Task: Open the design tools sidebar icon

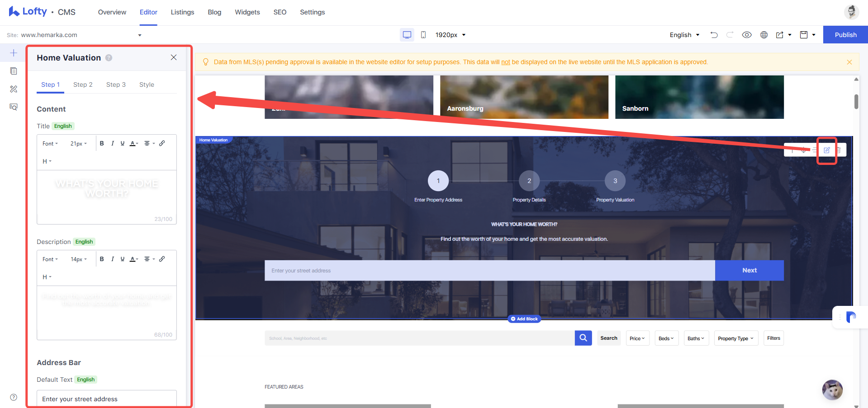Action: point(14,89)
